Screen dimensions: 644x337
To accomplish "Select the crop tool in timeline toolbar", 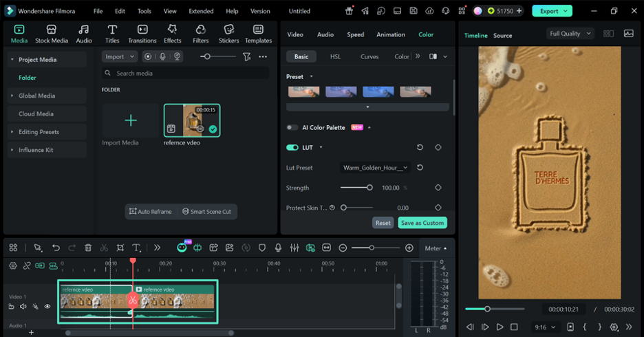I will point(120,248).
